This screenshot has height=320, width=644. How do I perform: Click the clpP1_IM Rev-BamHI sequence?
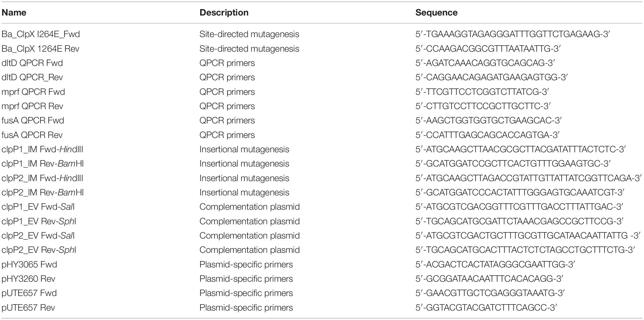pyautogui.click(x=513, y=163)
